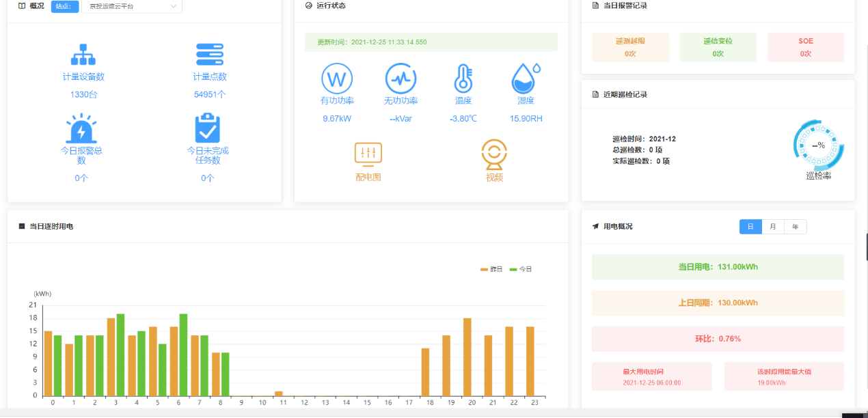Switch to the 月 tab
Screen dimensions: 868x418
point(772,227)
